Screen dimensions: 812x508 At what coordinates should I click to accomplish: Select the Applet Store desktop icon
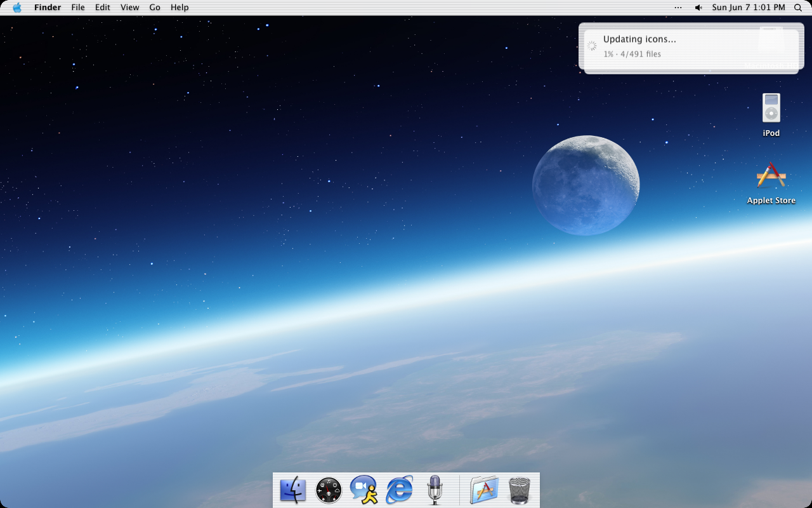tap(771, 176)
